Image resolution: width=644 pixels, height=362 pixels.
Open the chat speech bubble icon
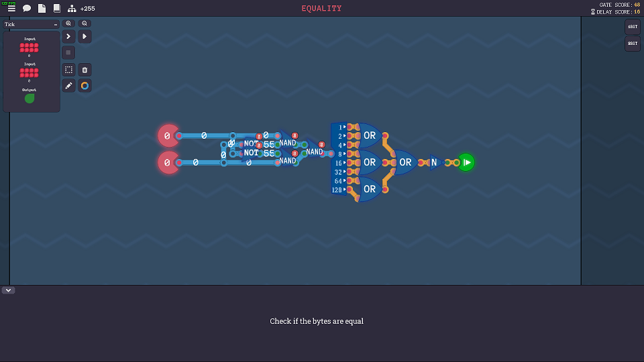pyautogui.click(x=27, y=9)
